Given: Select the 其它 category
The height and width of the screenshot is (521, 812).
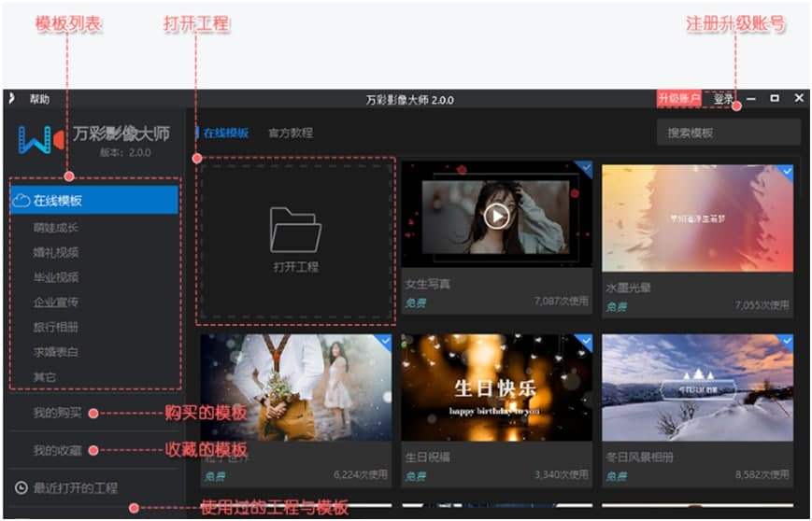Looking at the screenshot, I should [45, 377].
